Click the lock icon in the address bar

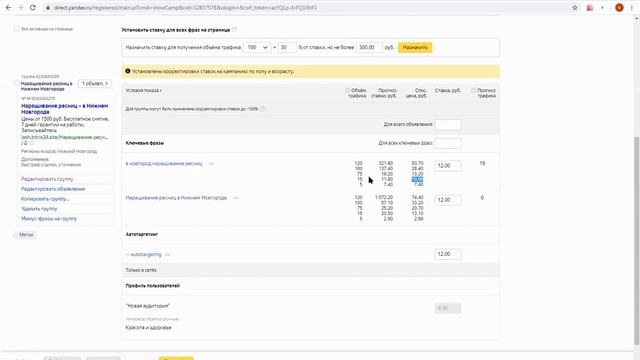[x=48, y=8]
